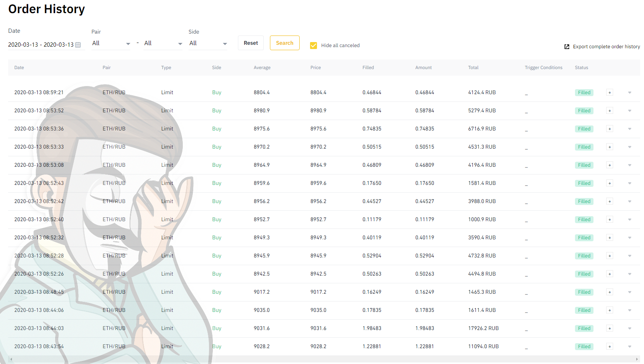Expand details plus icon for 08:52:28 order
Viewport: 644px width, 364px height.
[610, 256]
